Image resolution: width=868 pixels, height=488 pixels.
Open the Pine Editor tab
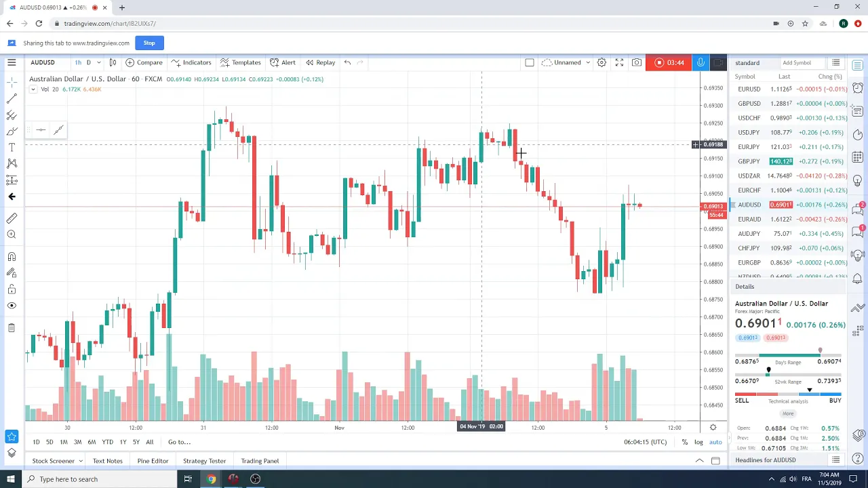coord(153,461)
